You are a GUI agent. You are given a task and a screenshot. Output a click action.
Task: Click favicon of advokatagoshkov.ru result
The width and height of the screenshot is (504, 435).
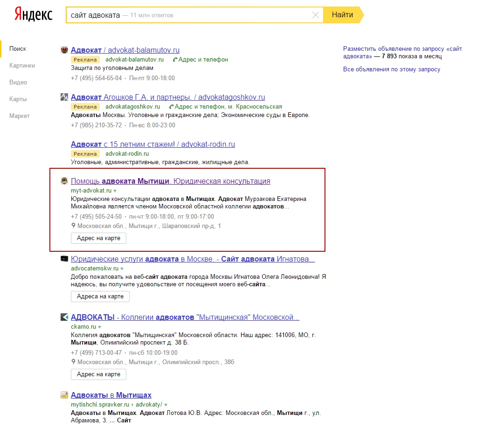tap(64, 97)
